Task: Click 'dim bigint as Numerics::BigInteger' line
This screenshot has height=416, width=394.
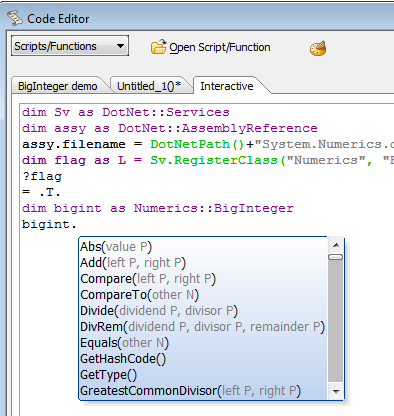Action: 158,208
